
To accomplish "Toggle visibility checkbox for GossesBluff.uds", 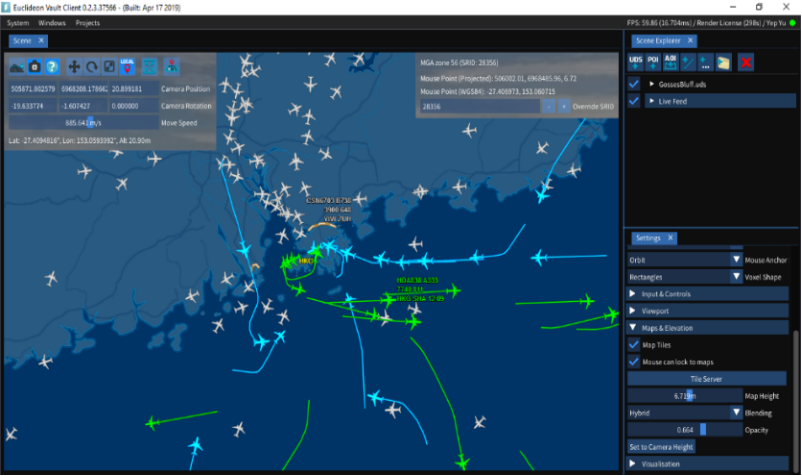I will pos(634,84).
